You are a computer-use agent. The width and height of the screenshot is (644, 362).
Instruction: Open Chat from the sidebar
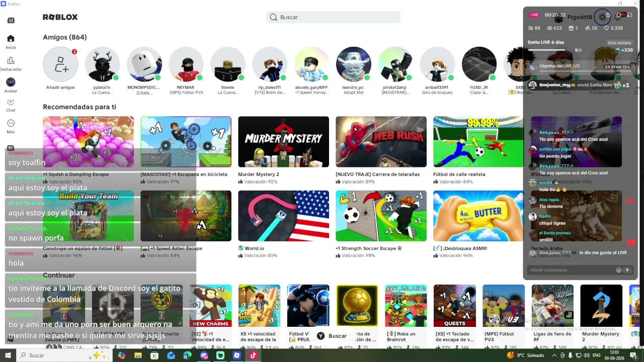tap(11, 106)
